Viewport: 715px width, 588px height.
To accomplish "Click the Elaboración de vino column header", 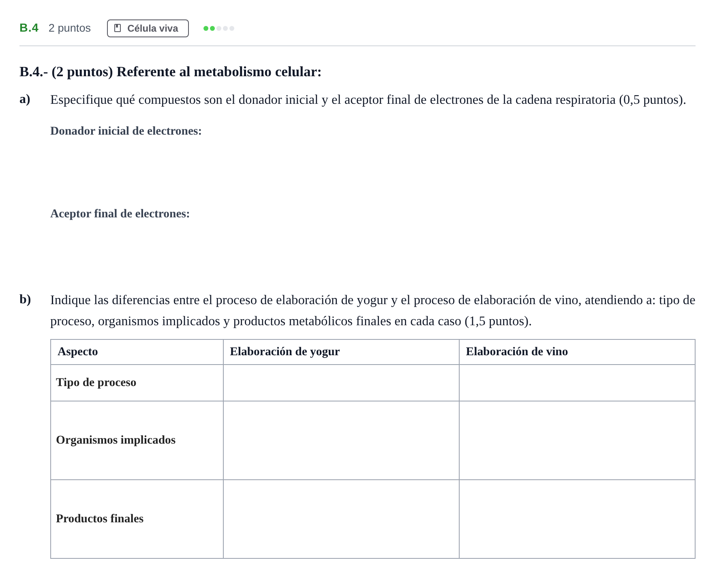I will pyautogui.click(x=517, y=352).
